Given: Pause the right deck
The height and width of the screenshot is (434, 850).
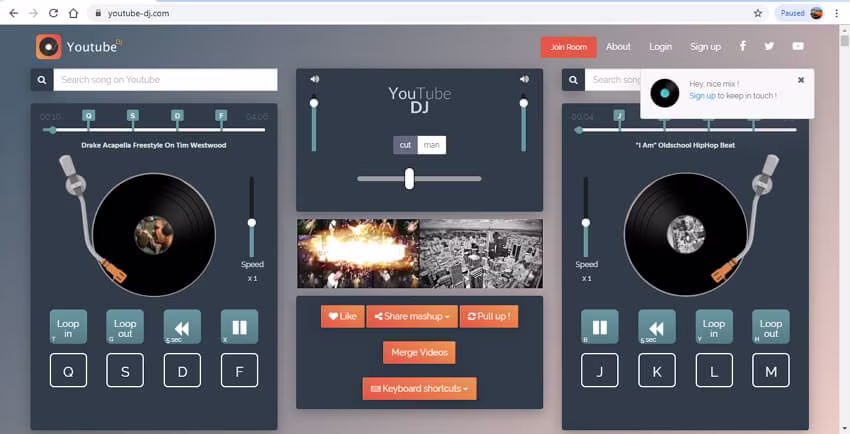Looking at the screenshot, I should [600, 327].
